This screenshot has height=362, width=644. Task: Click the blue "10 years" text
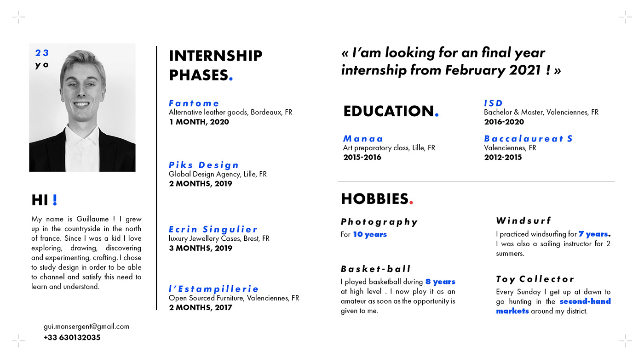pyautogui.click(x=370, y=235)
